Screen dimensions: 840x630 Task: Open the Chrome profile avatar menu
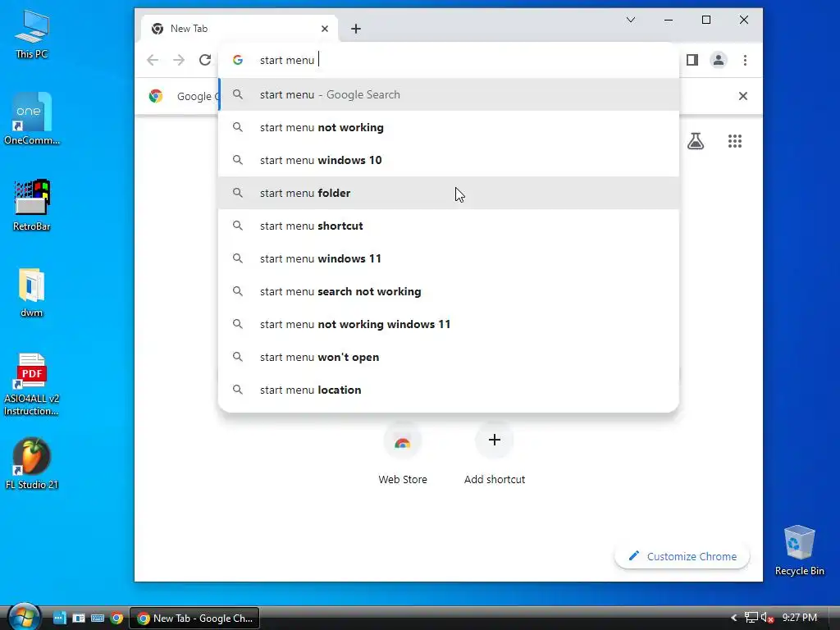pos(719,60)
